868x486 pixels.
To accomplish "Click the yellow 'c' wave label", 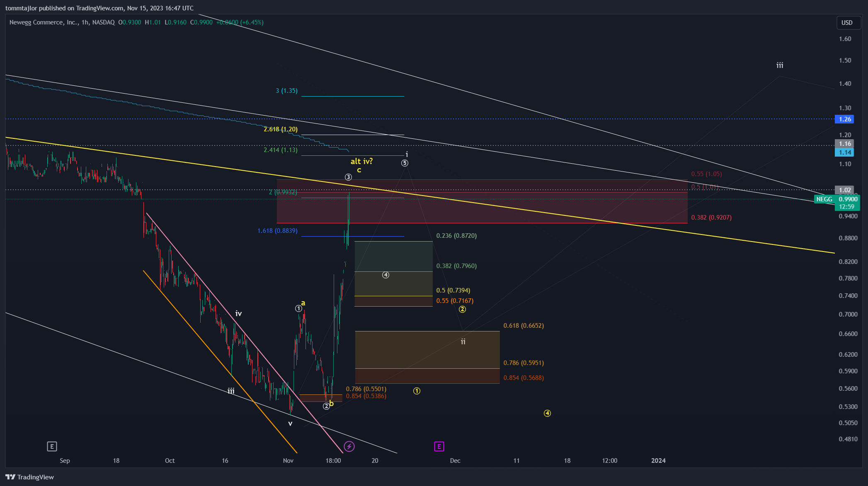I will click(359, 170).
